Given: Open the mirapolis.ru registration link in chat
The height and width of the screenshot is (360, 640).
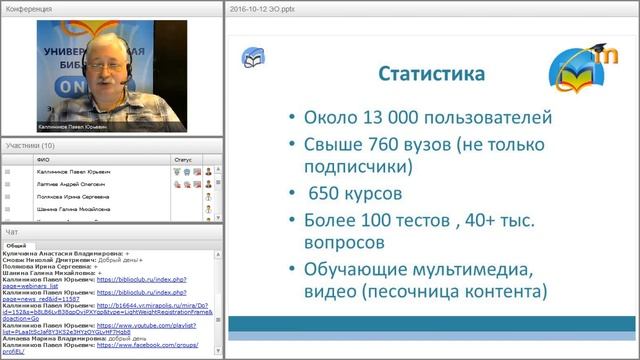Looking at the screenshot, I should (107, 312).
